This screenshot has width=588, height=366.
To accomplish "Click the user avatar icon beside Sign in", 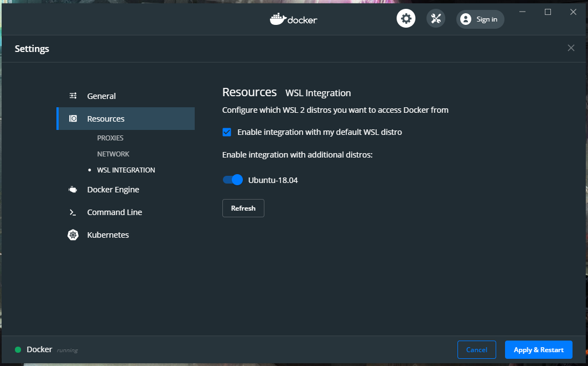I will pos(465,19).
